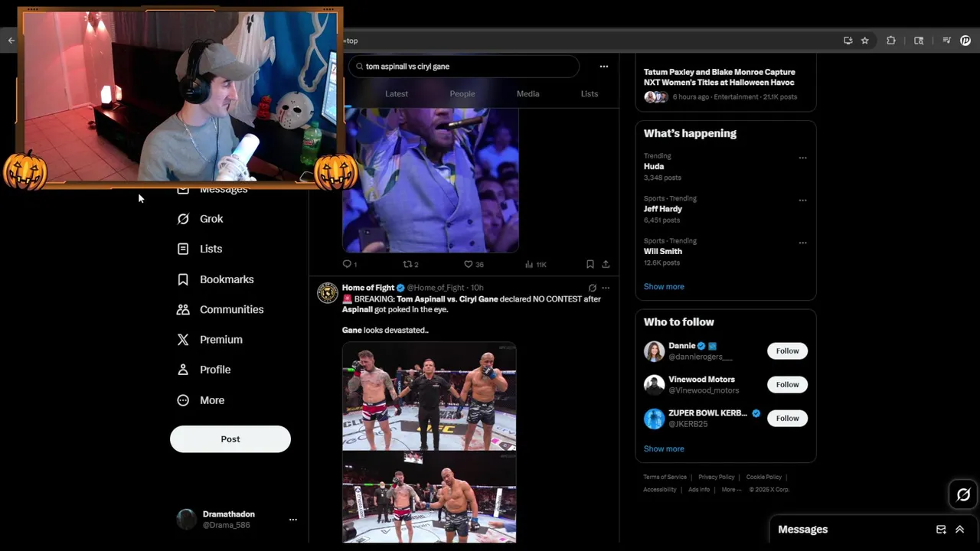This screenshot has height=551, width=980.
Task: Expand the Messages drawer with double chevron
Action: [959, 530]
